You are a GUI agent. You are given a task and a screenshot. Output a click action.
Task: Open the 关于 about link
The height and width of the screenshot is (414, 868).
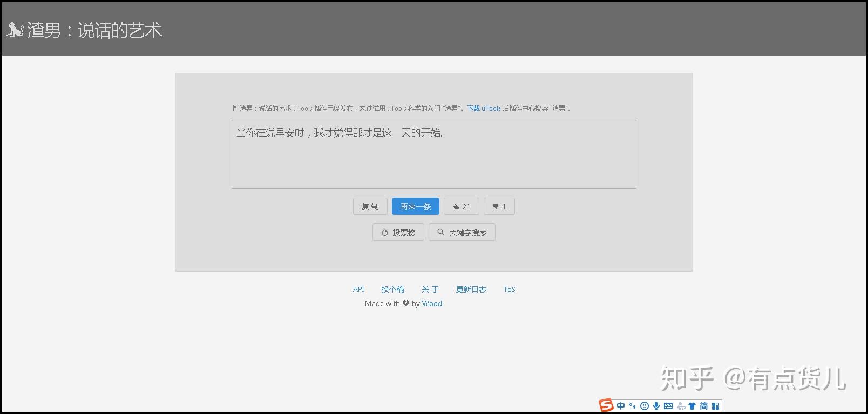(x=430, y=289)
